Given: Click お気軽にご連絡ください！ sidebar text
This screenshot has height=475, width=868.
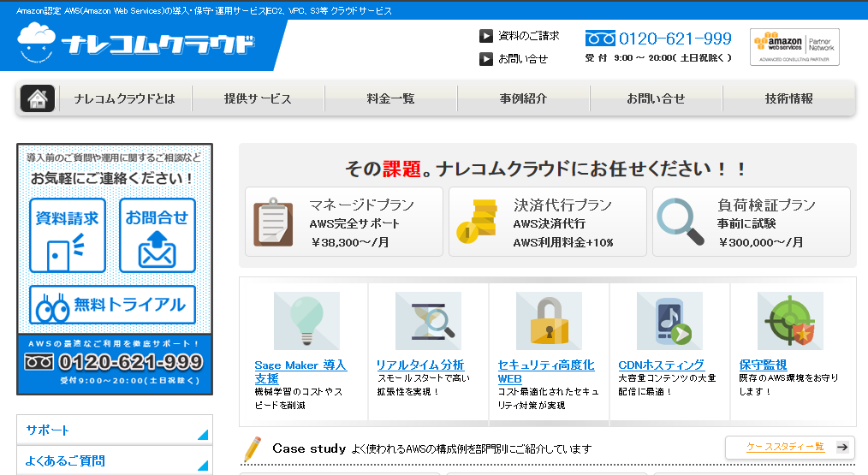Looking at the screenshot, I should (112, 178).
